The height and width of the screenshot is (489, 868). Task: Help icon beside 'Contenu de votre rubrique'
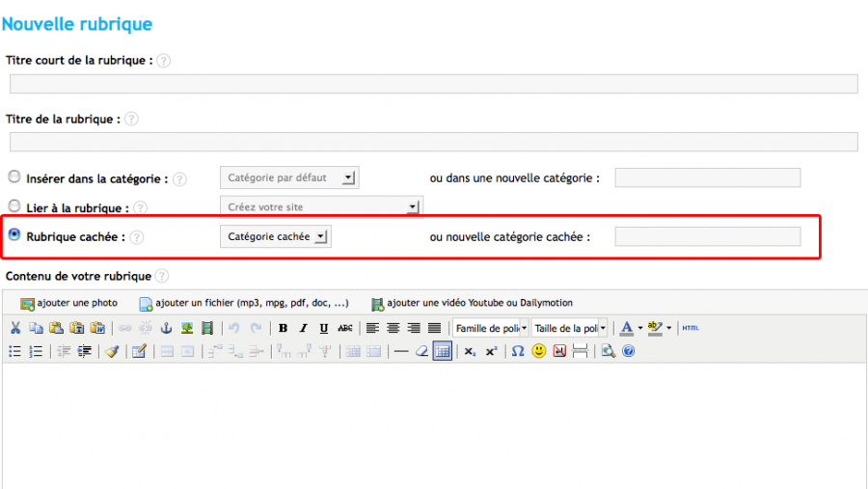tap(162, 276)
